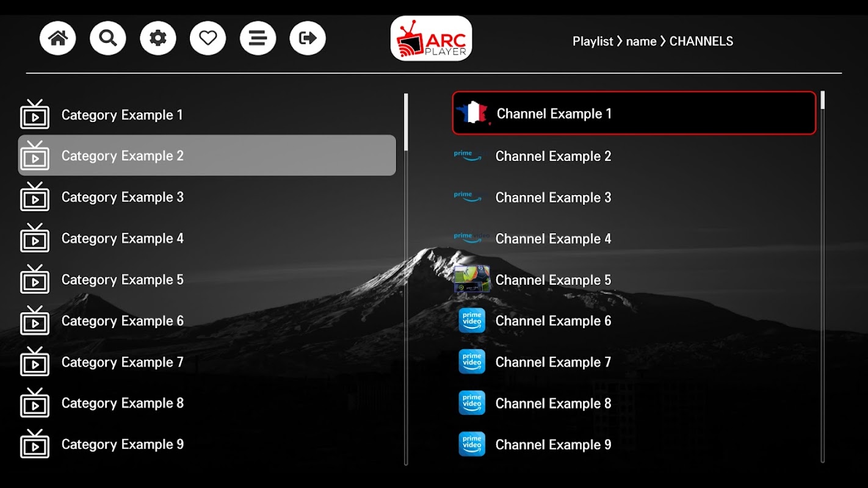Open Channel Example 4
The width and height of the screenshot is (868, 488).
click(634, 238)
